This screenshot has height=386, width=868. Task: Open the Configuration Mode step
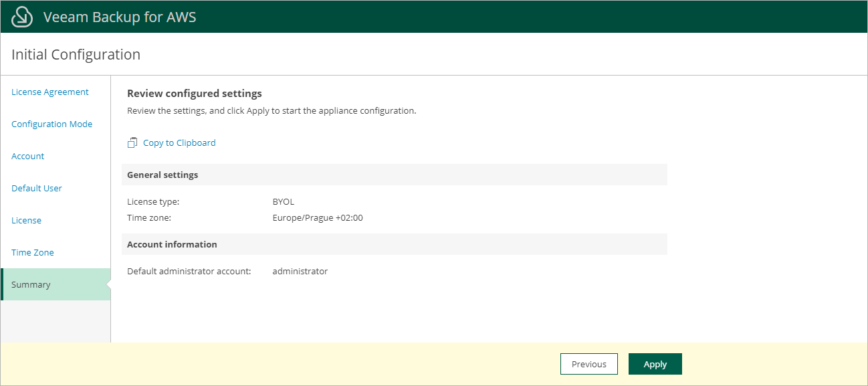(52, 124)
